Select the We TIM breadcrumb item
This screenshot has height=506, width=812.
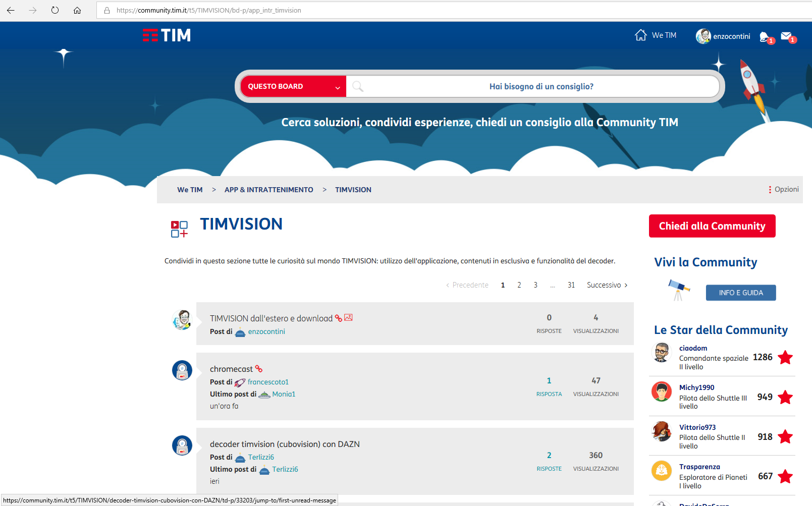tap(190, 190)
